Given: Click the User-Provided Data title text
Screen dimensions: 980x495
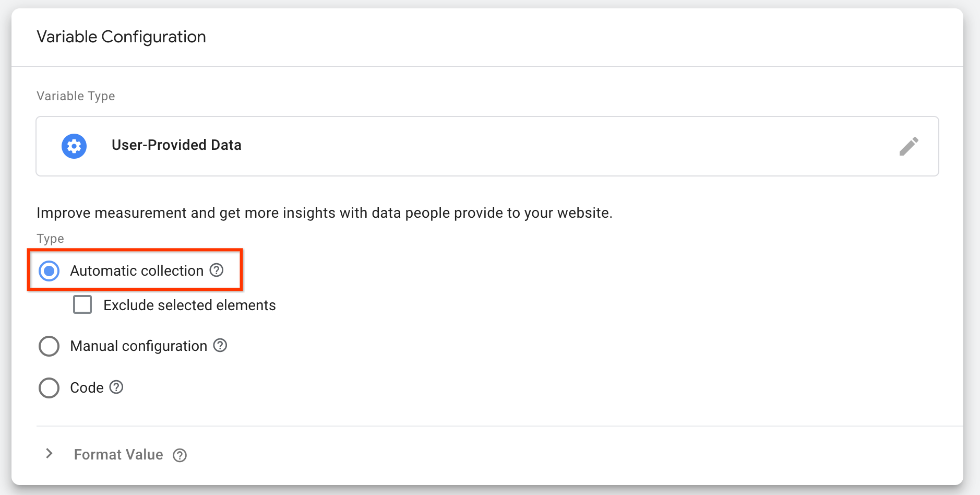Looking at the screenshot, I should [x=176, y=145].
